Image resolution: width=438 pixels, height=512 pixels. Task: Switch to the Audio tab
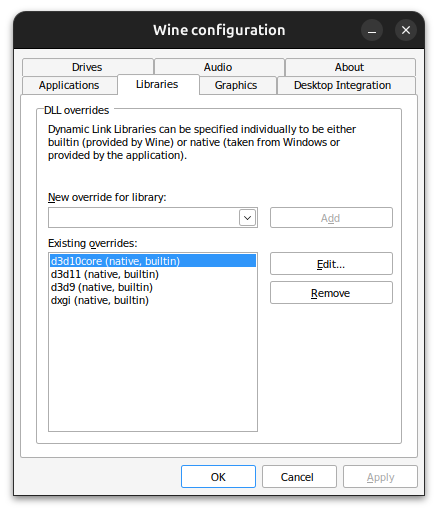[218, 67]
